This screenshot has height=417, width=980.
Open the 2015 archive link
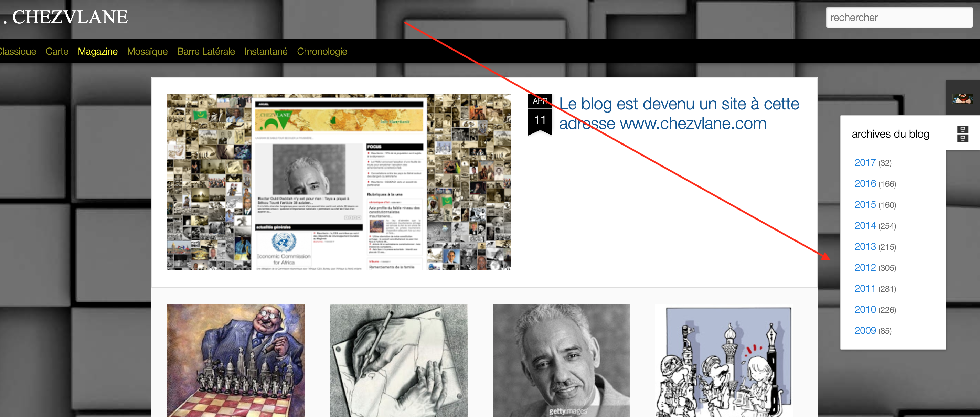pos(865,204)
